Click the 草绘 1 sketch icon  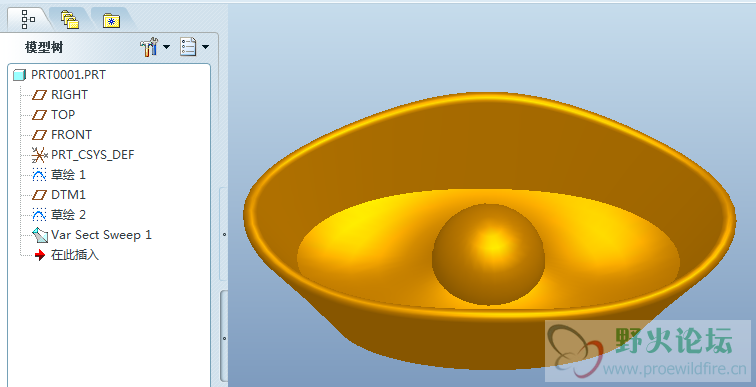pos(40,174)
